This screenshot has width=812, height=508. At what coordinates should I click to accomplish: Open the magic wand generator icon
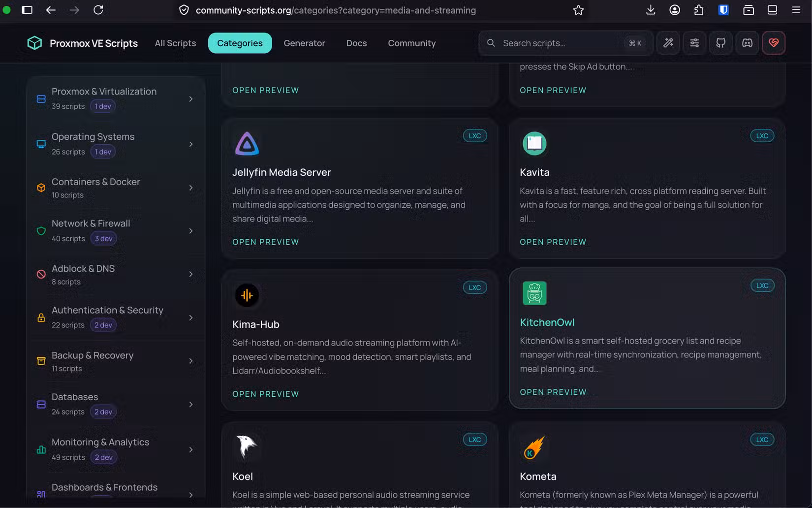(668, 43)
